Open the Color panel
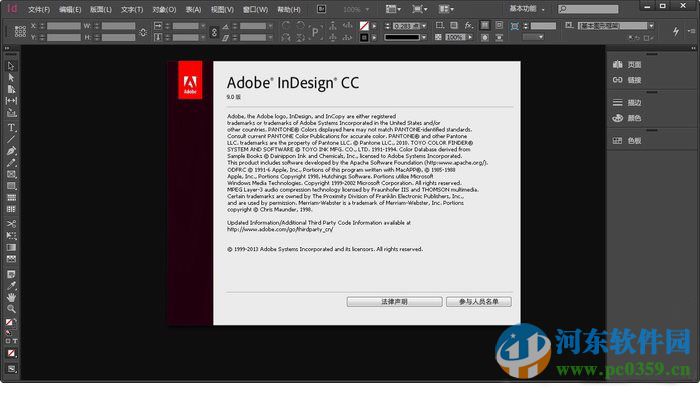The width and height of the screenshot is (700, 394). click(x=627, y=118)
